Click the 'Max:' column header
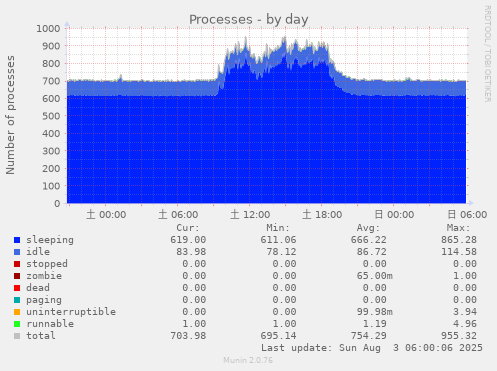Viewport: 497px width, 371px height. [458, 228]
